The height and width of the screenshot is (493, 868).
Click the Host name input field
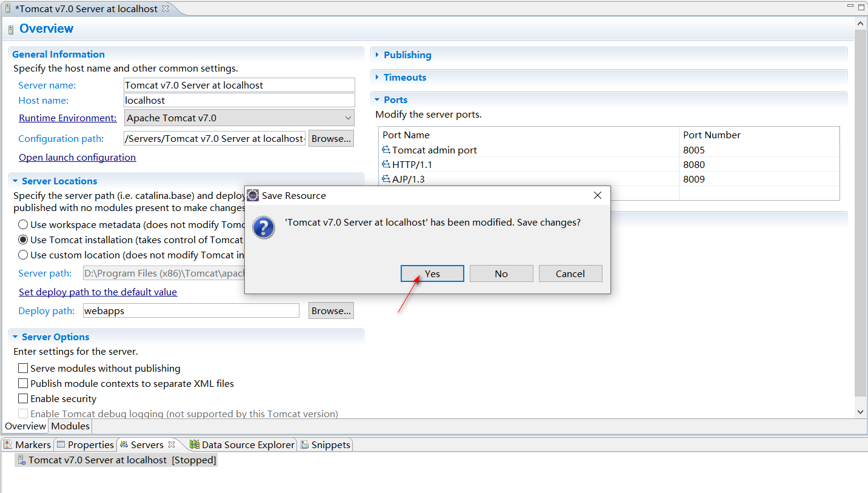pyautogui.click(x=239, y=100)
